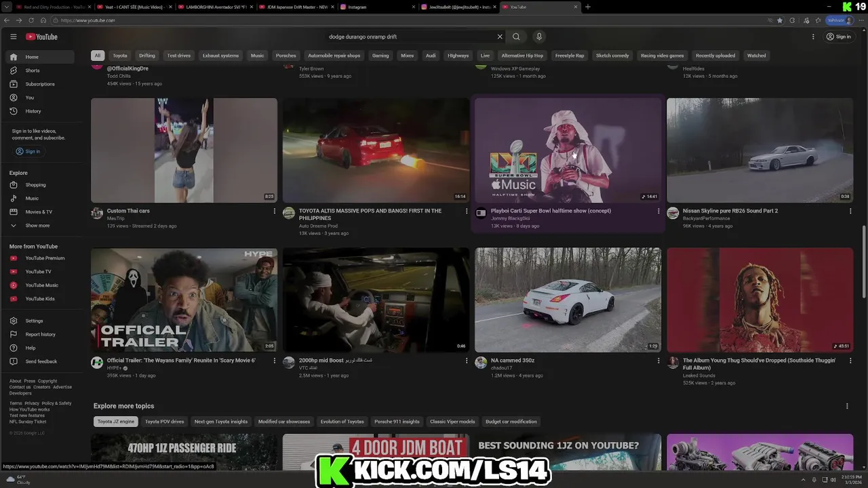Viewport: 868px width, 488px height.
Task: Click the browser address bar
Action: [407, 20]
